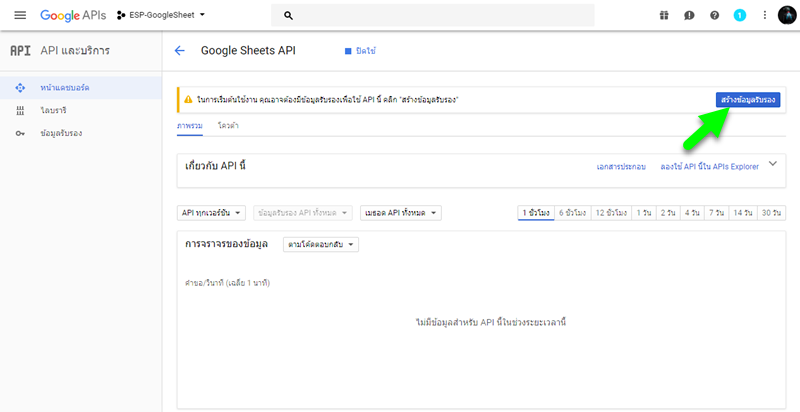Switch to the โควต้า quota tab
Image resolution: width=800 pixels, height=412 pixels.
228,125
